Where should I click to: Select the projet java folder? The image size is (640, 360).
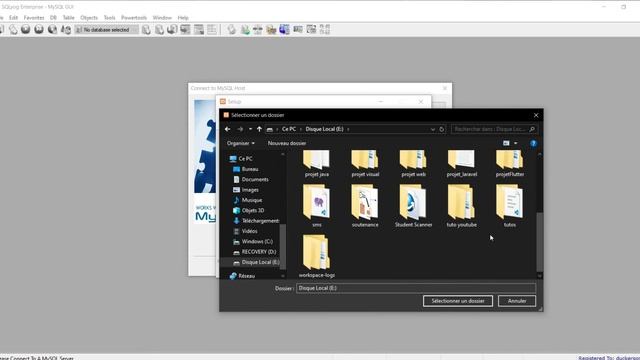[x=317, y=164]
